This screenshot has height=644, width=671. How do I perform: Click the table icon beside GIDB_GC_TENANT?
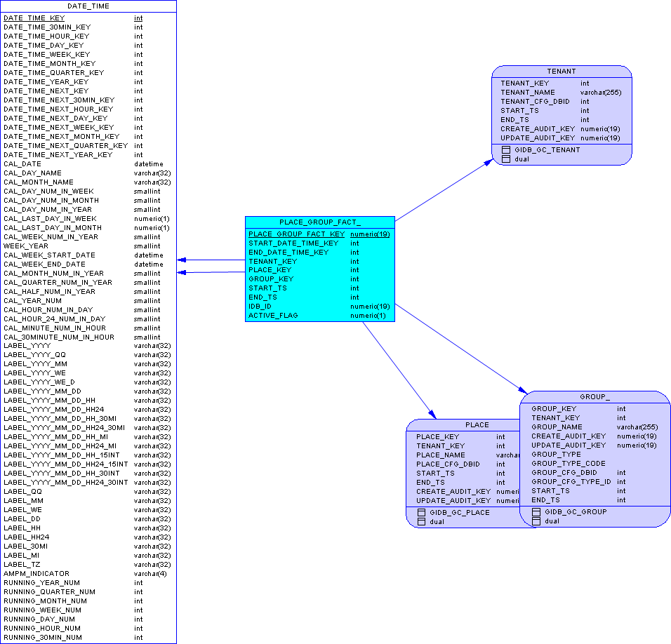(506, 149)
